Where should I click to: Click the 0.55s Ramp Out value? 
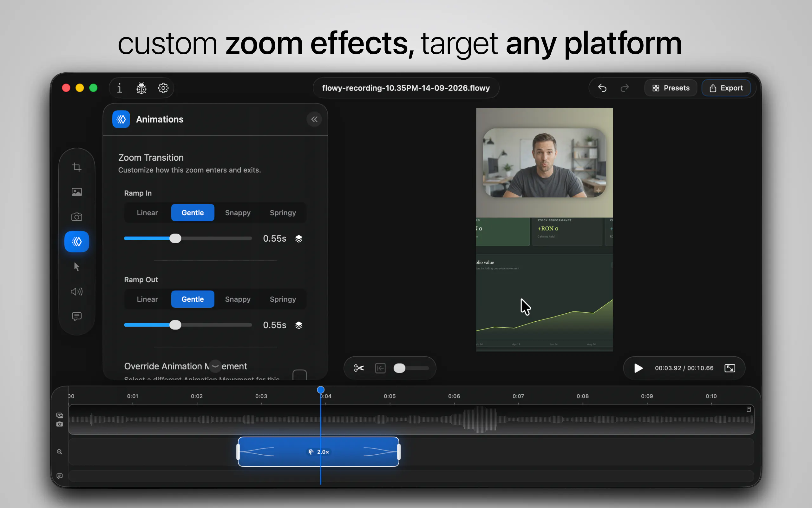[274, 325]
